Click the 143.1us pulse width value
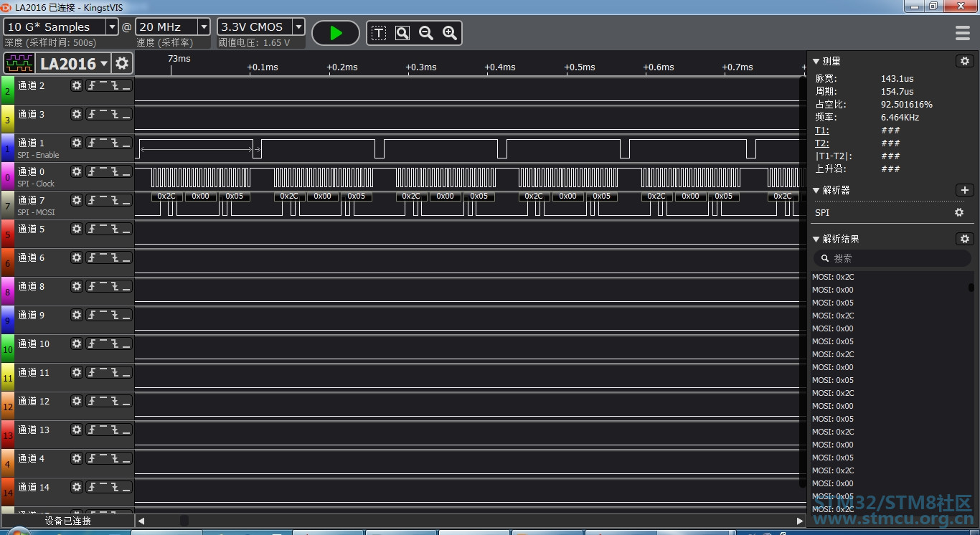 pos(897,79)
